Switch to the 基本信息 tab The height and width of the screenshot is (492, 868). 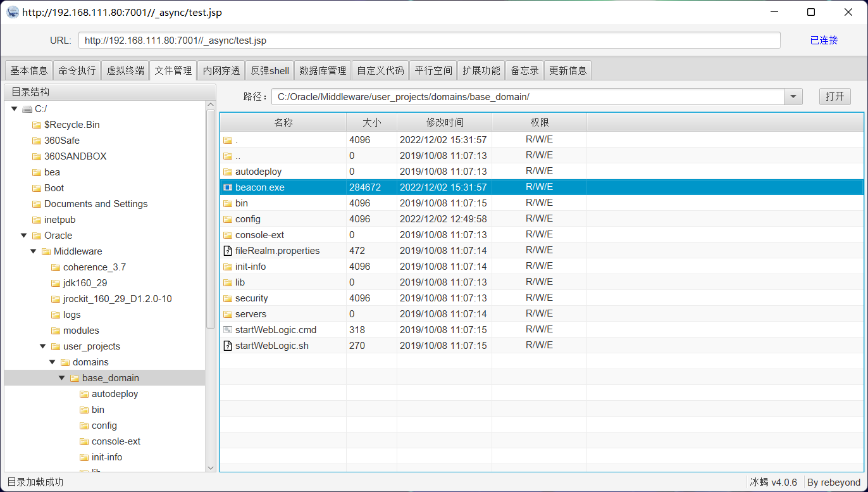29,70
